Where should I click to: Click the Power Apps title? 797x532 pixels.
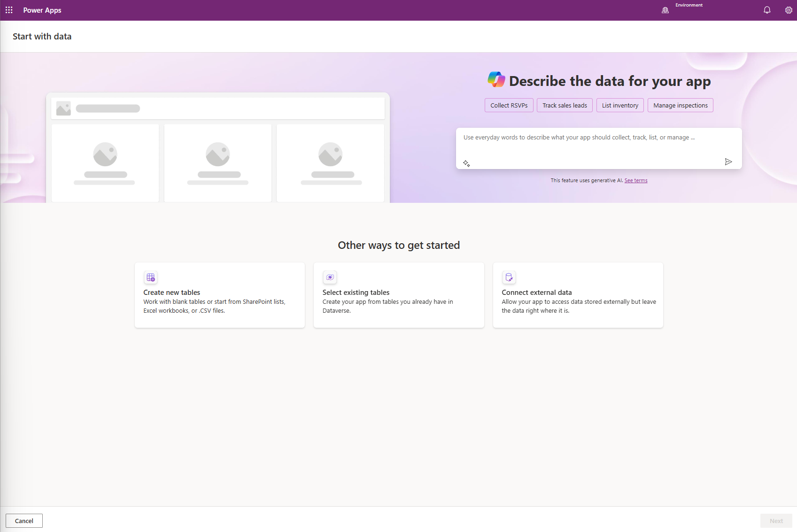click(x=42, y=10)
